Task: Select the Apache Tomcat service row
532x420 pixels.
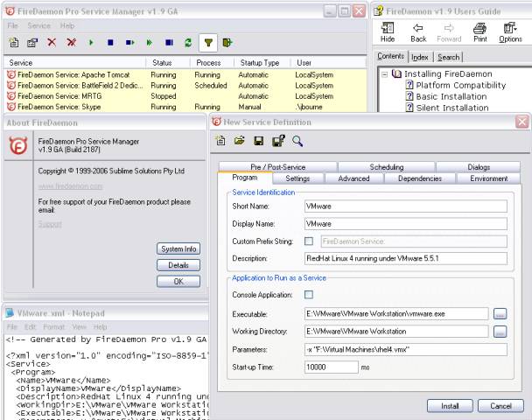Action: (185, 74)
